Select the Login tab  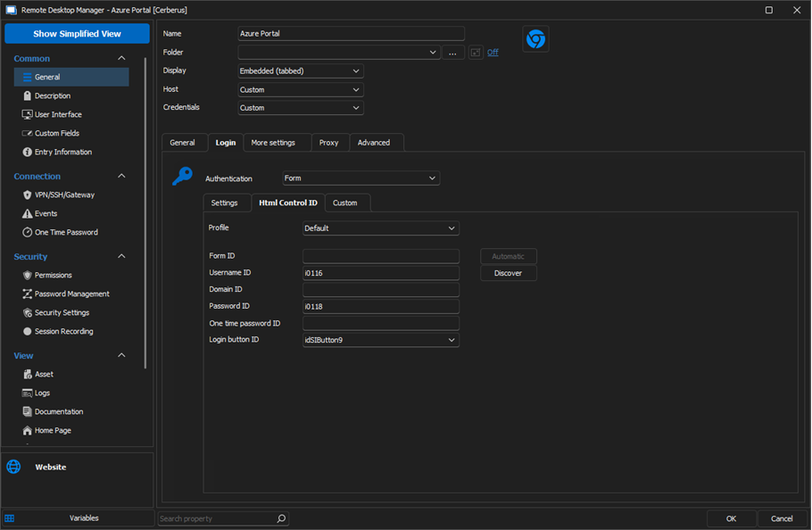click(225, 143)
